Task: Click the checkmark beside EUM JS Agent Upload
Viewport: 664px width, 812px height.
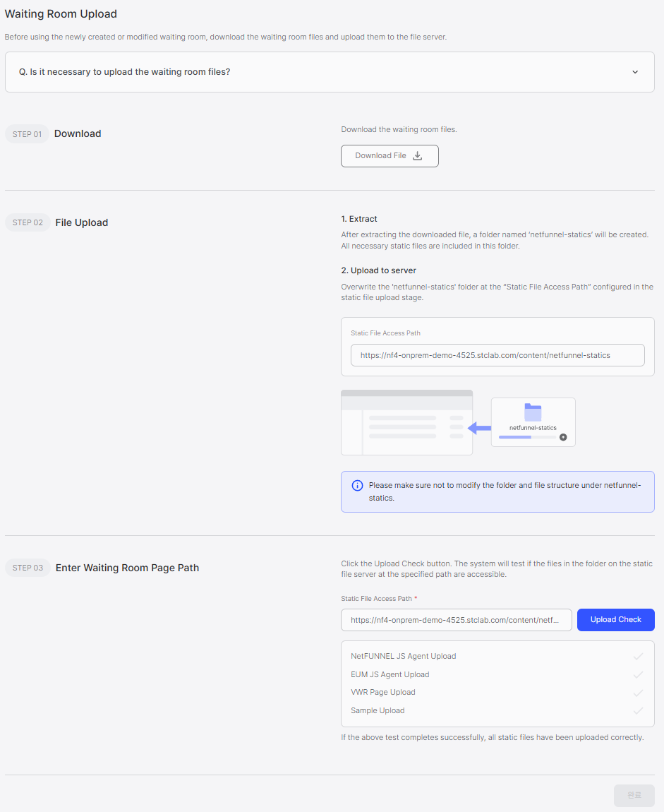Action: [638, 674]
